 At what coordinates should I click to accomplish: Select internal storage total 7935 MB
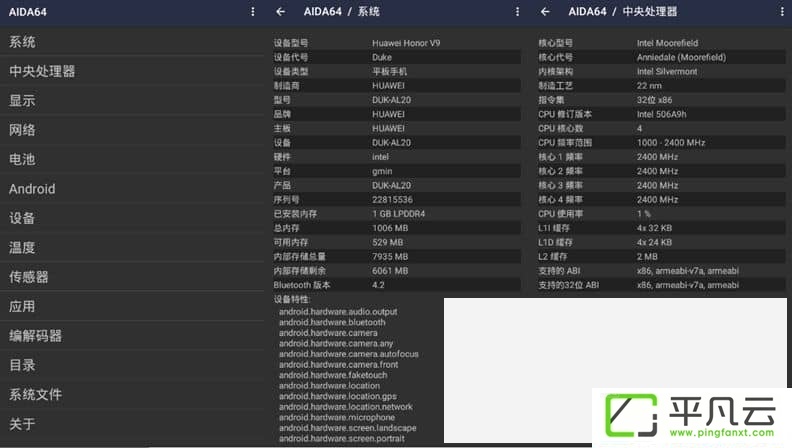coord(390,257)
